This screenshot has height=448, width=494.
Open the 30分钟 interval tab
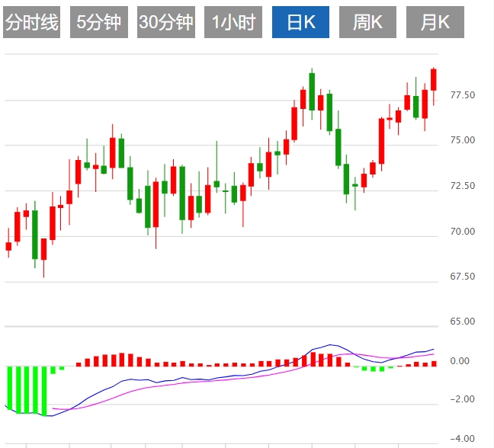pyautogui.click(x=165, y=23)
